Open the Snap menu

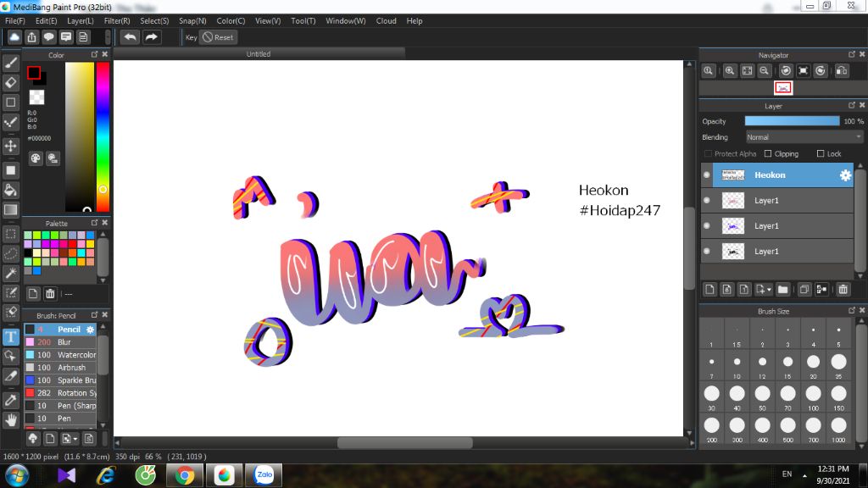tap(192, 21)
